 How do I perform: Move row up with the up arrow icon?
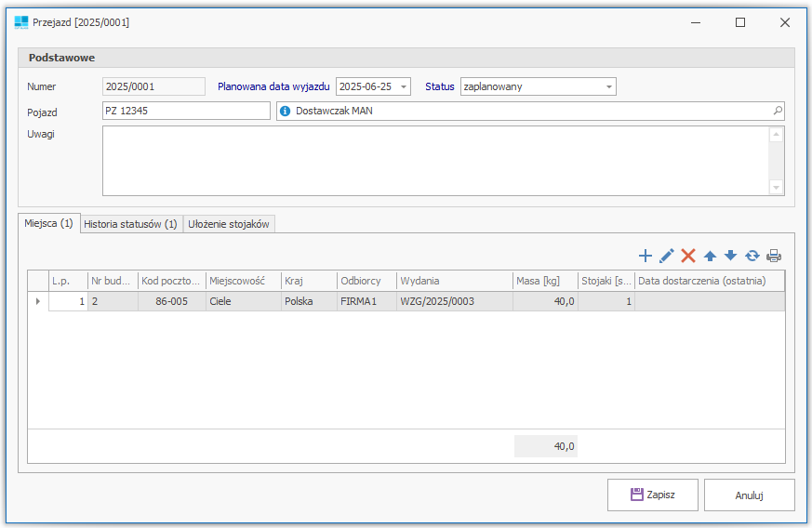tap(710, 256)
